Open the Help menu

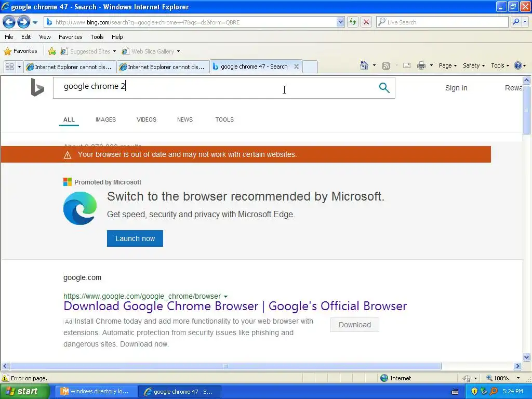point(117,37)
